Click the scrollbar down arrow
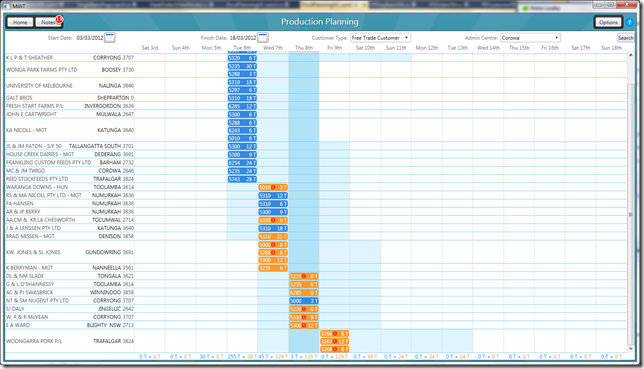This screenshot has width=644, height=369. 630,348
